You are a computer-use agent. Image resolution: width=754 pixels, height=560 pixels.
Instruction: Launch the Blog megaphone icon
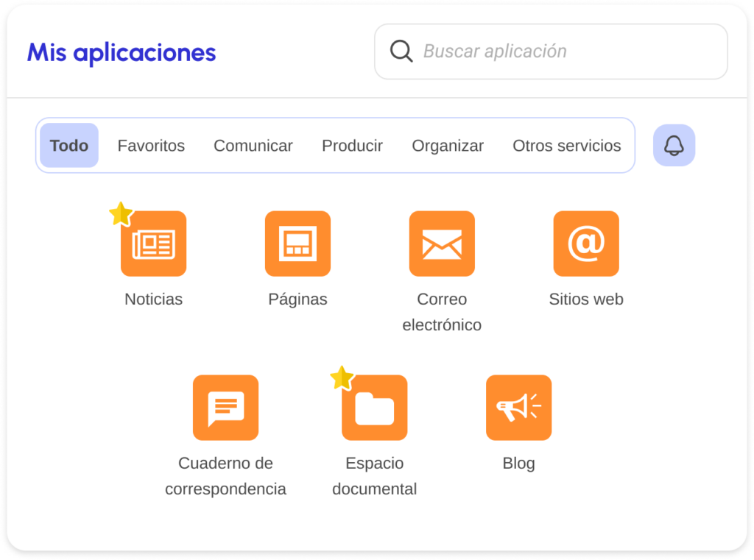tap(519, 408)
